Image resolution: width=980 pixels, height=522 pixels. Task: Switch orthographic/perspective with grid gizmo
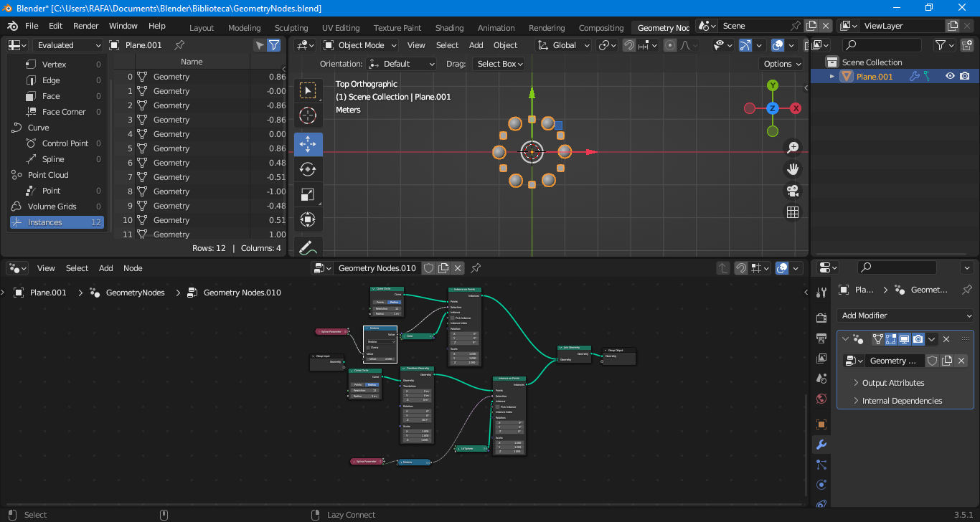click(x=793, y=212)
